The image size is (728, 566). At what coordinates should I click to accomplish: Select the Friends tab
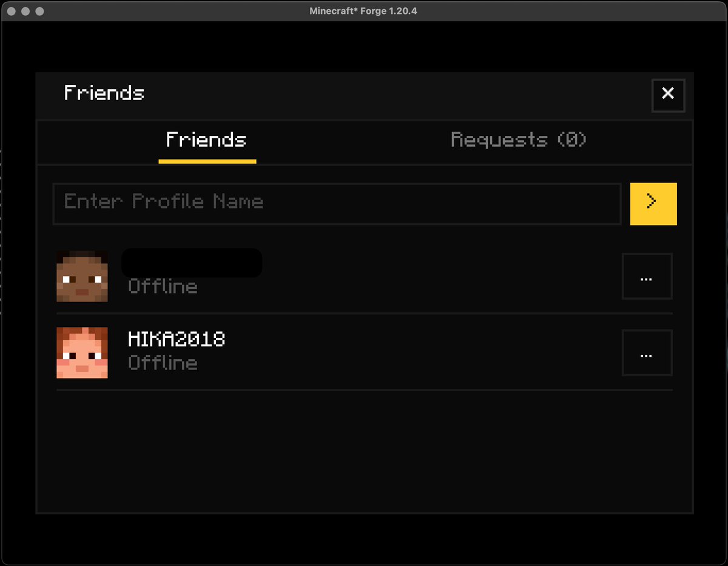click(x=206, y=140)
